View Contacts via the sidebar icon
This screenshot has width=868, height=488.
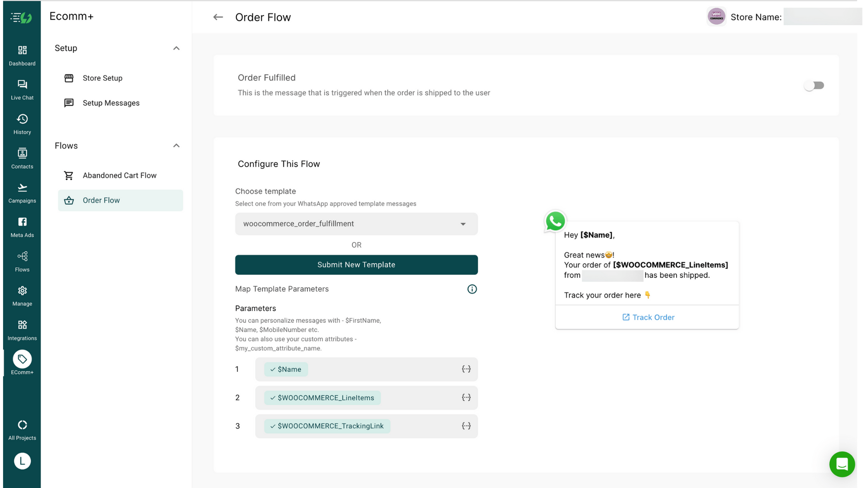pyautogui.click(x=22, y=157)
